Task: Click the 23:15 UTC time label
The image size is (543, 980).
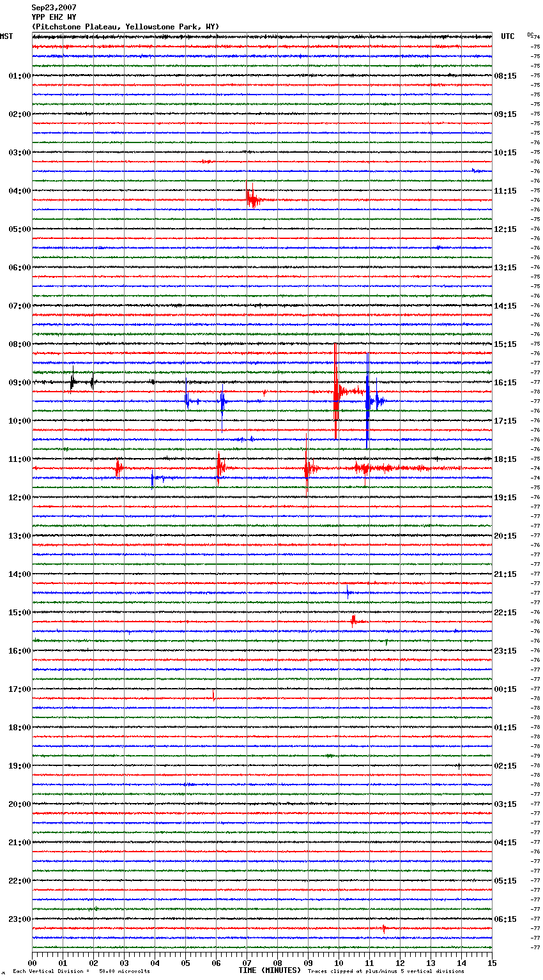Action: click(505, 651)
